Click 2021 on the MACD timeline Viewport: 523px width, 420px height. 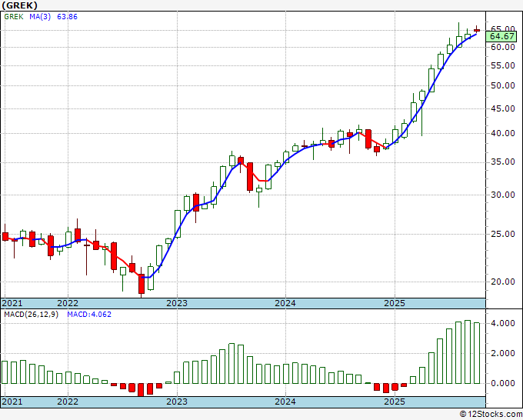pyautogui.click(x=12, y=402)
